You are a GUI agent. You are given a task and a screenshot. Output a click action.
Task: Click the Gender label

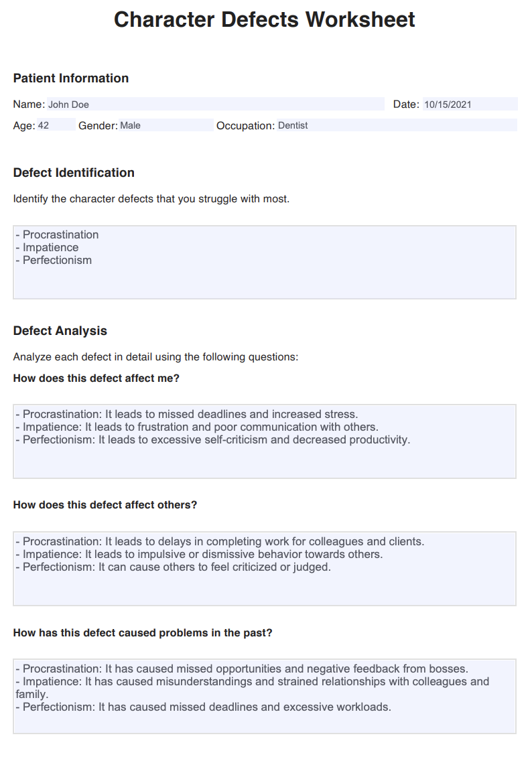[98, 126]
